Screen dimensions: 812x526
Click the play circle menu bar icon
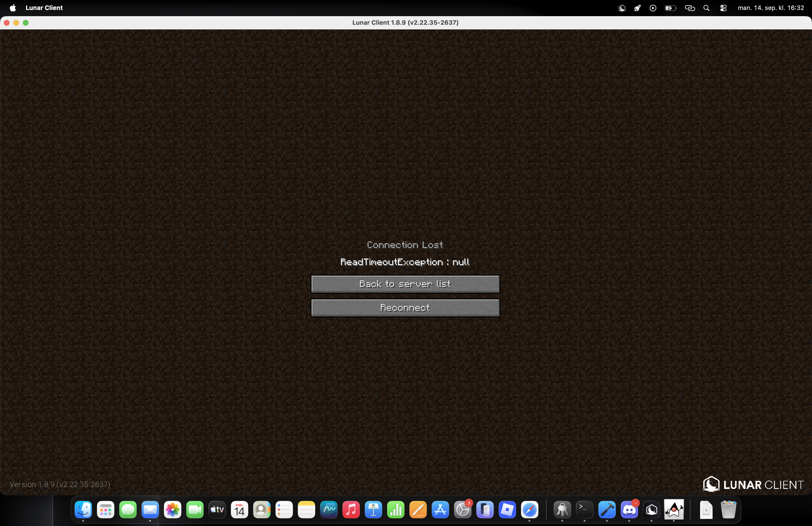[653, 8]
